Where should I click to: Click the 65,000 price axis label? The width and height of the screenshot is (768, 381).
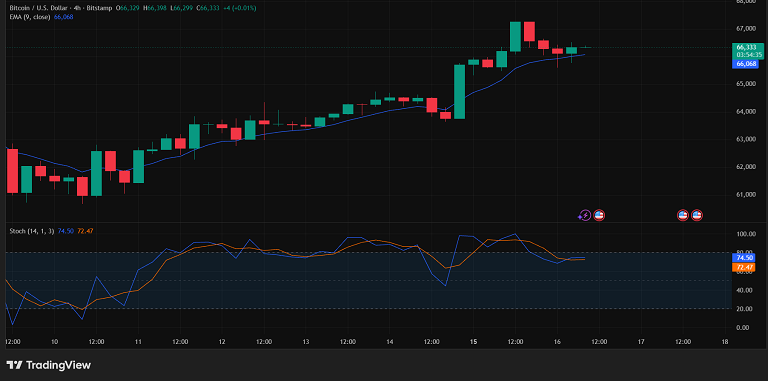[x=746, y=84]
